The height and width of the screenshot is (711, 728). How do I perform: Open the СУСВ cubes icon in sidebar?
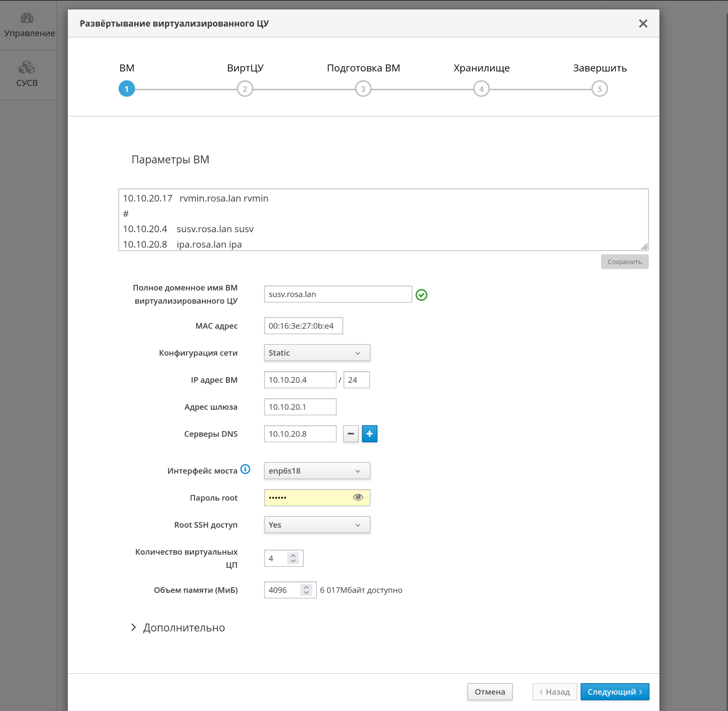tap(27, 68)
